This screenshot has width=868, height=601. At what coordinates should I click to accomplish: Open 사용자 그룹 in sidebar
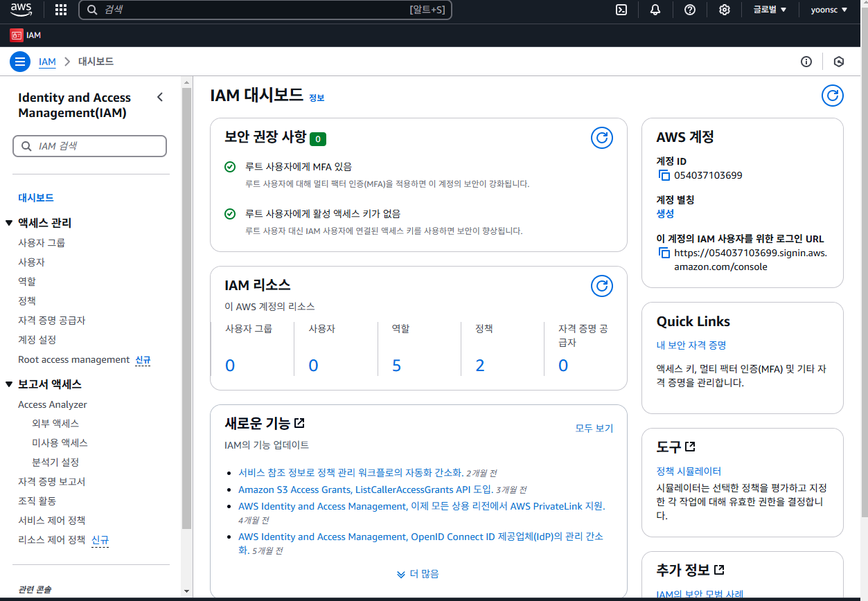(42, 243)
